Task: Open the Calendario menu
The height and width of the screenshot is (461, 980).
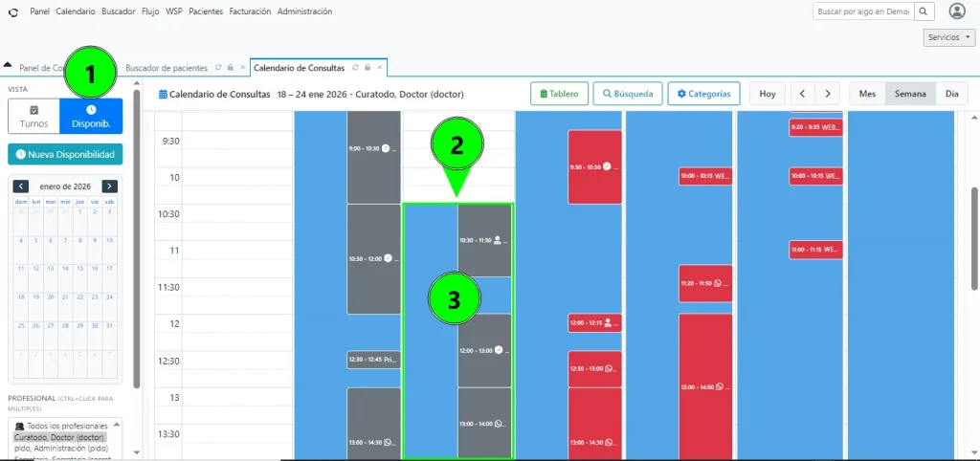Action: click(76, 11)
